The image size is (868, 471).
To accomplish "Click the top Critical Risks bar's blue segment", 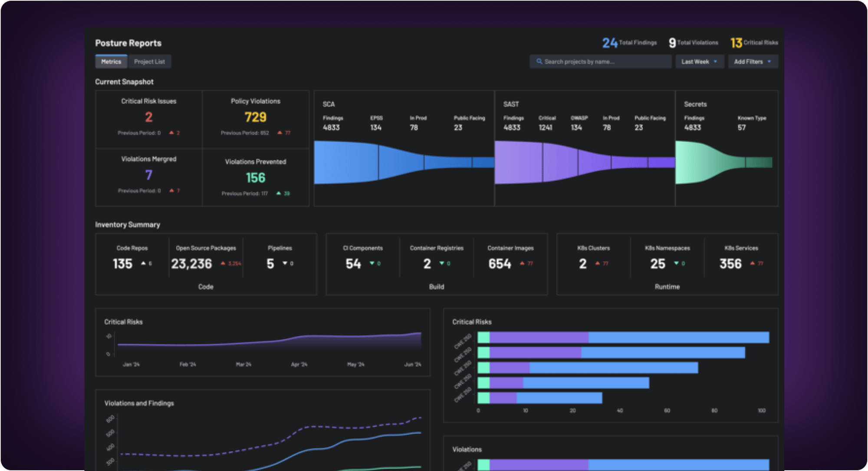I will (679, 337).
